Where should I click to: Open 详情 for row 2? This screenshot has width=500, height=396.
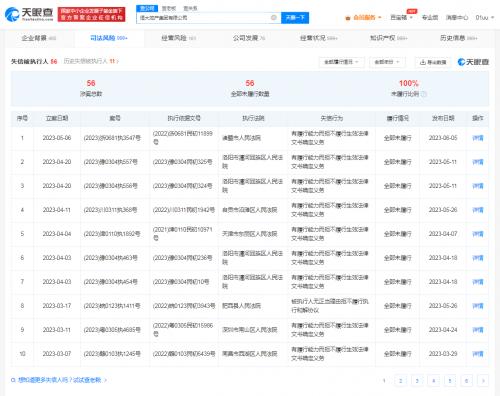click(x=478, y=162)
